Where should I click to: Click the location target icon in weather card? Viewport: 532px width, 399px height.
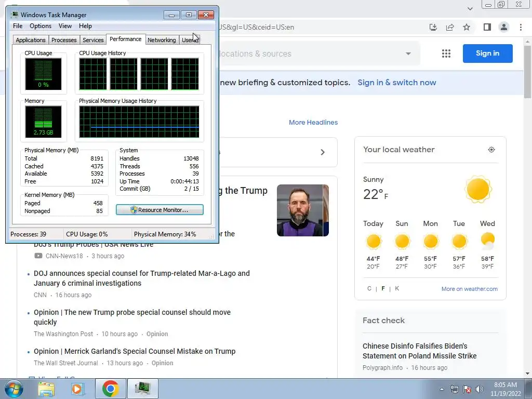(x=491, y=150)
